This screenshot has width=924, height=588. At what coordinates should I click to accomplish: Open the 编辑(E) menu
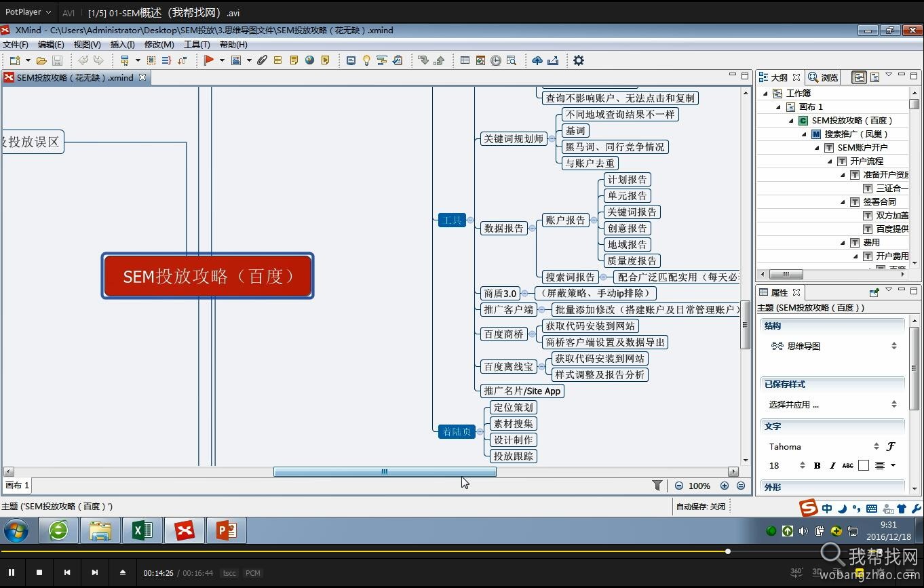[x=51, y=44]
